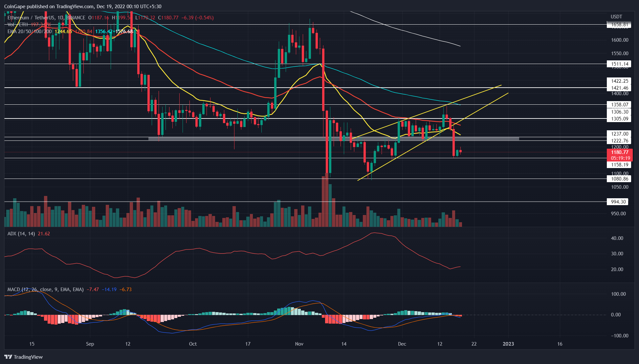Click the 16 date label on time axis
Screen dimensions: 639x364
coord(560,344)
